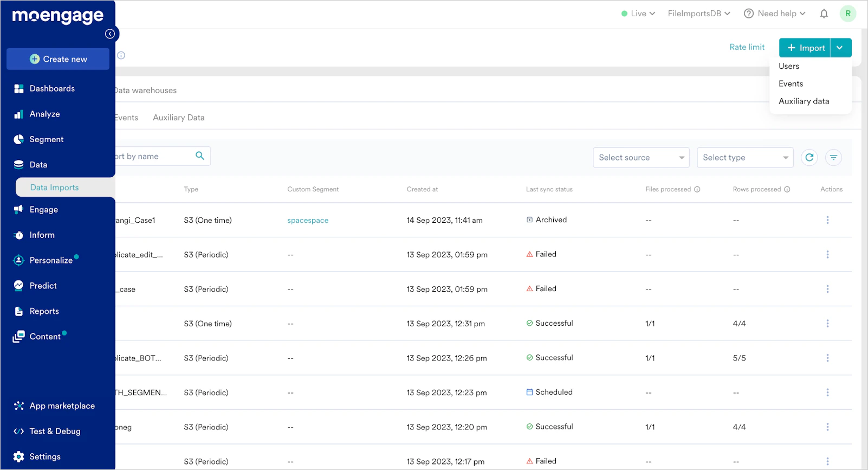
Task: Click the 14 Sep 2023, 11:41 am date
Action: tap(445, 220)
